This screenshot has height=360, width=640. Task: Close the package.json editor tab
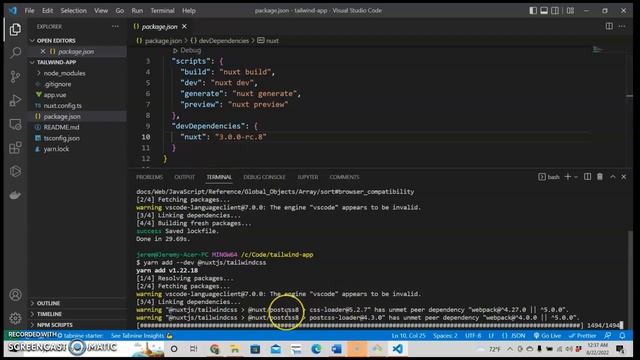(x=184, y=27)
